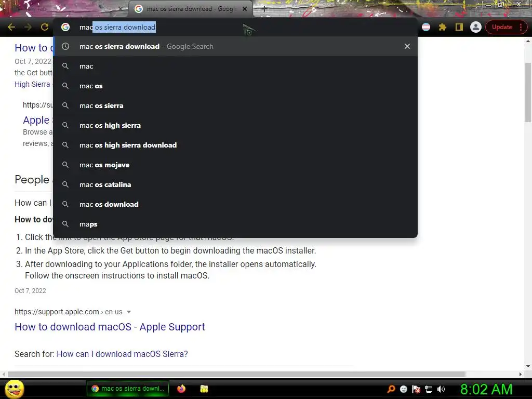Open the Extensions puzzle-piece menu

[x=443, y=27]
